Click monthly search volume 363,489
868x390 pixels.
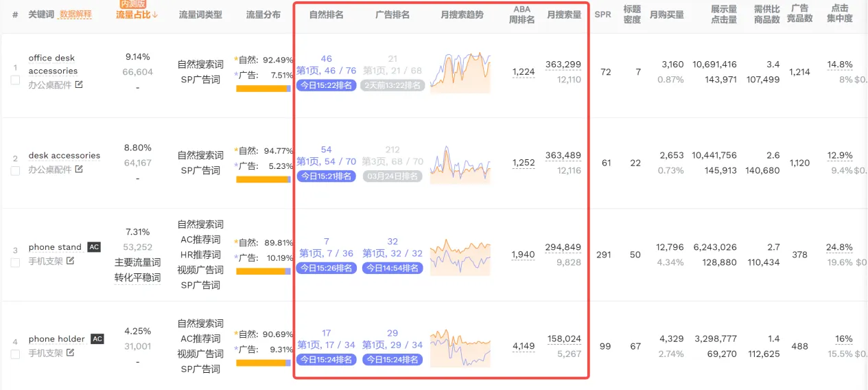563,156
